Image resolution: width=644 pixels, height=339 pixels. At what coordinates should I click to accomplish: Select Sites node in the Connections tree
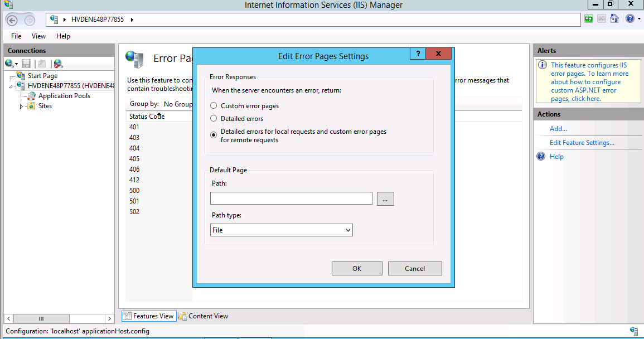pos(45,105)
